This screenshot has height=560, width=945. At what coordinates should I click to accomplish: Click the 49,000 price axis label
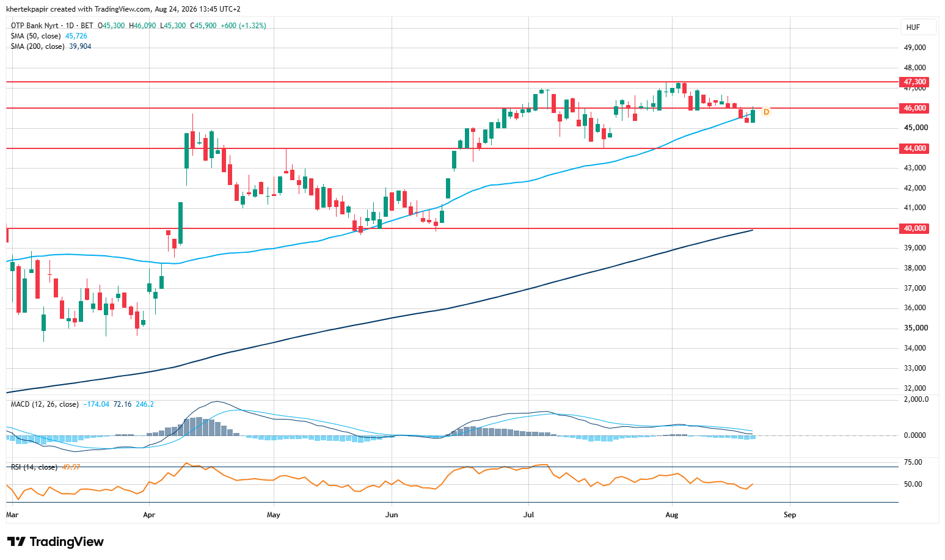[915, 48]
